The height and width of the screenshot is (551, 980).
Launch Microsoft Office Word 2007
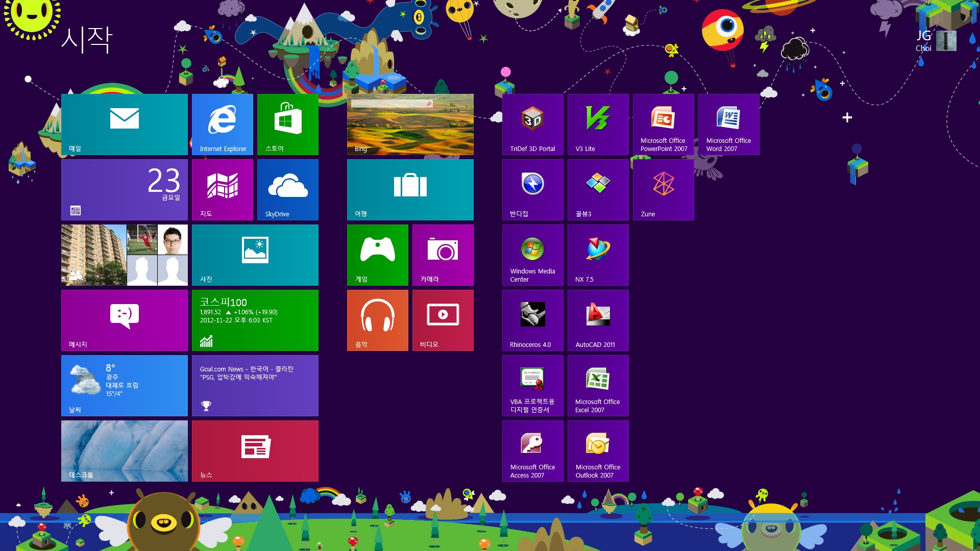tap(729, 124)
